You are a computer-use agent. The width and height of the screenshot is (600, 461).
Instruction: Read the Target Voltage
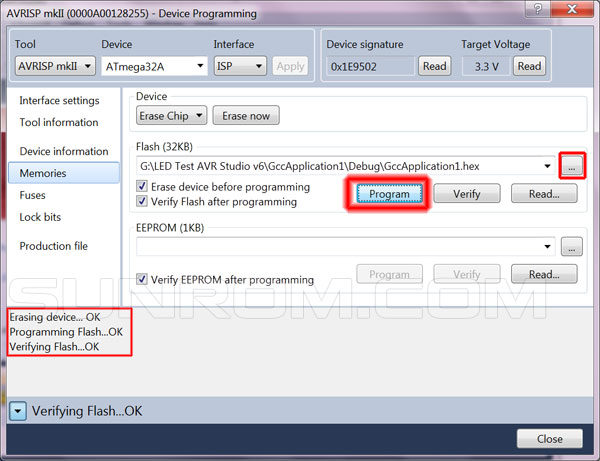coord(529,66)
